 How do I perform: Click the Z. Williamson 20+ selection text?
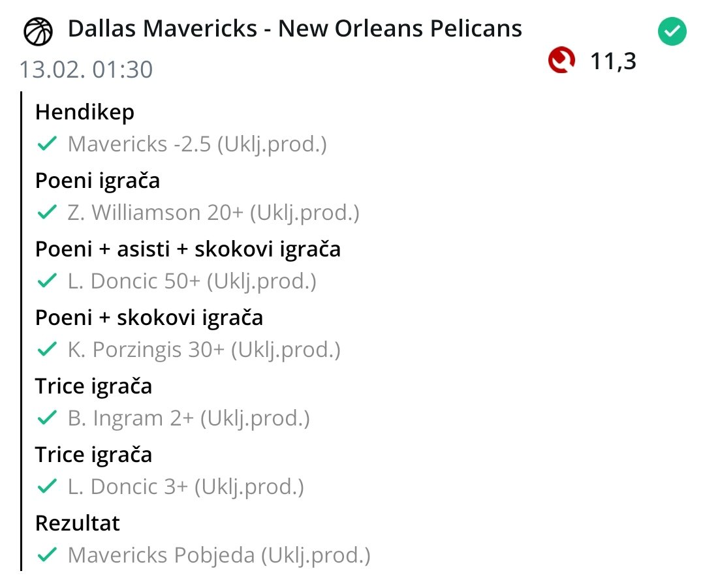(213, 213)
